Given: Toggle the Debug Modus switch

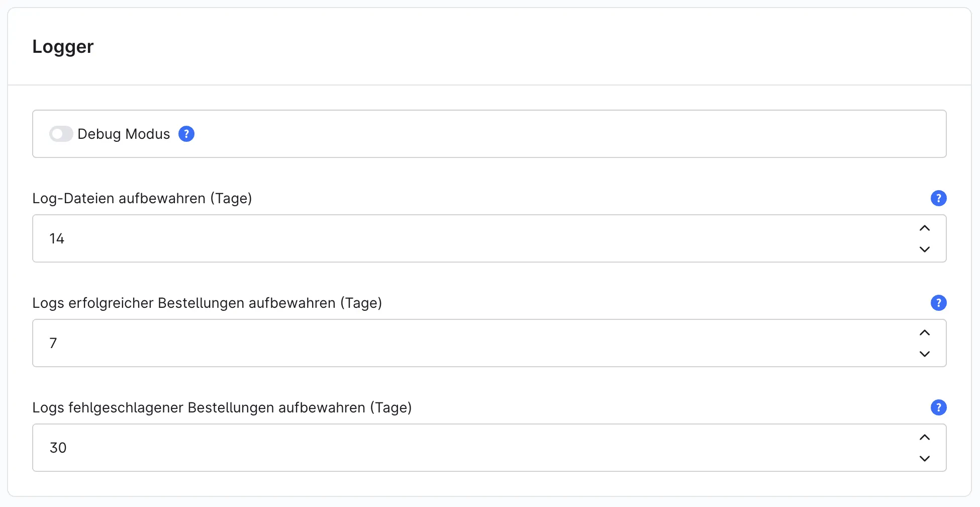Looking at the screenshot, I should click(61, 134).
